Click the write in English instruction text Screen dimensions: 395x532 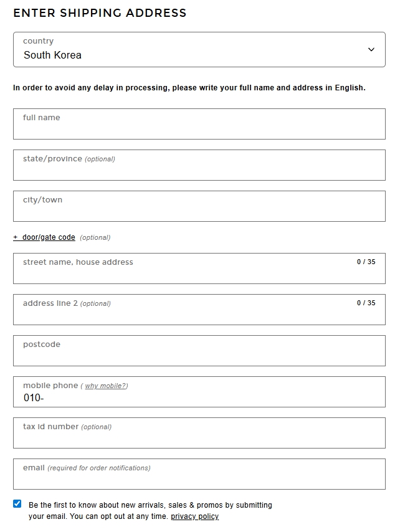click(x=189, y=88)
